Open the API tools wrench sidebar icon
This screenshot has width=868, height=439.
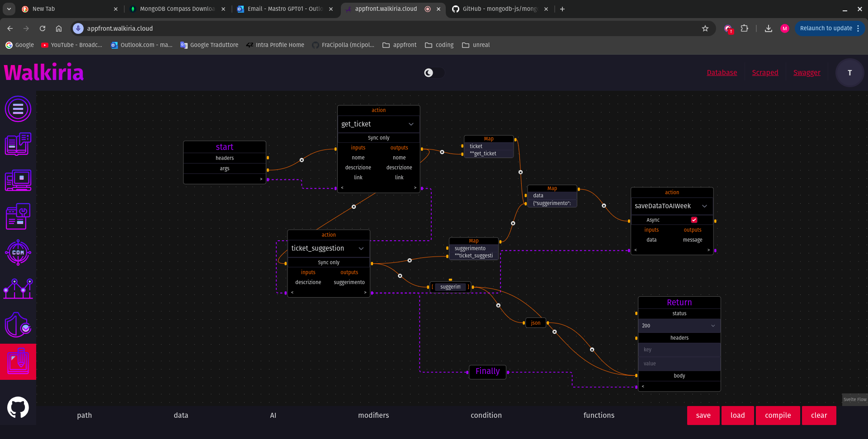click(18, 216)
